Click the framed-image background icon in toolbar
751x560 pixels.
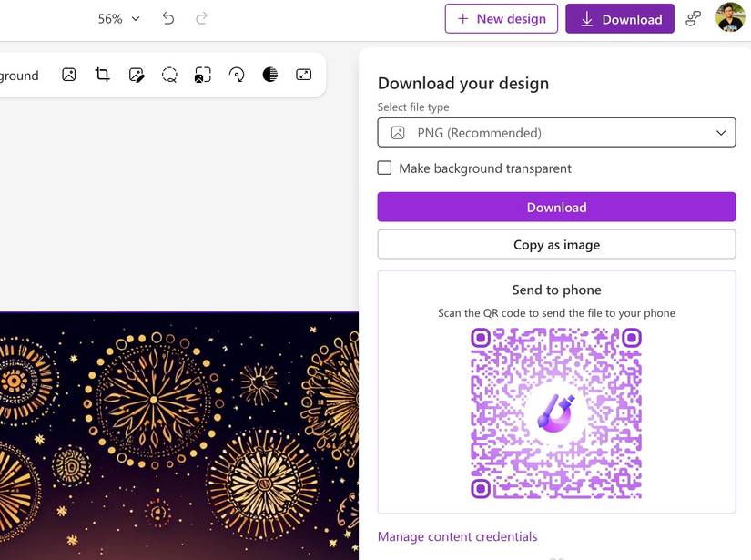click(203, 75)
